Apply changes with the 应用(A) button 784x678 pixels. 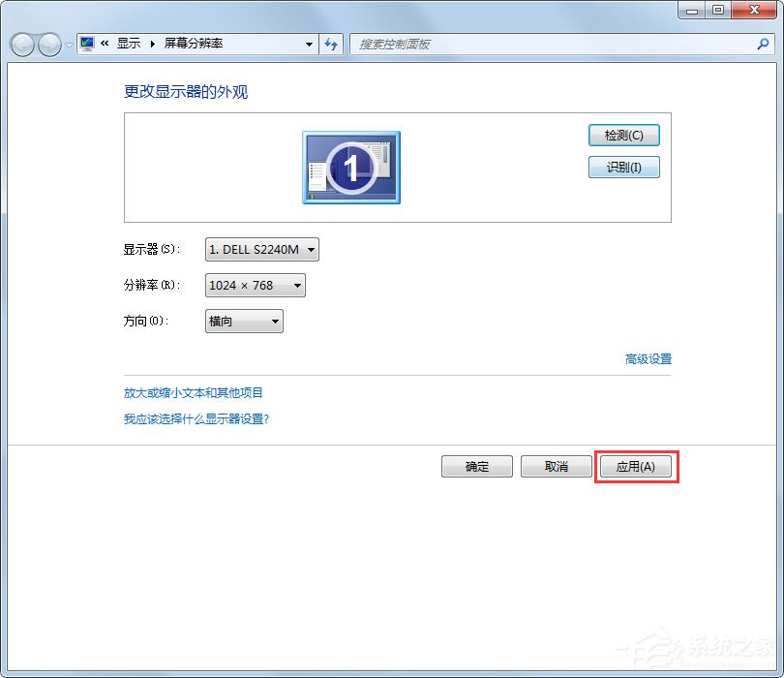pos(637,466)
